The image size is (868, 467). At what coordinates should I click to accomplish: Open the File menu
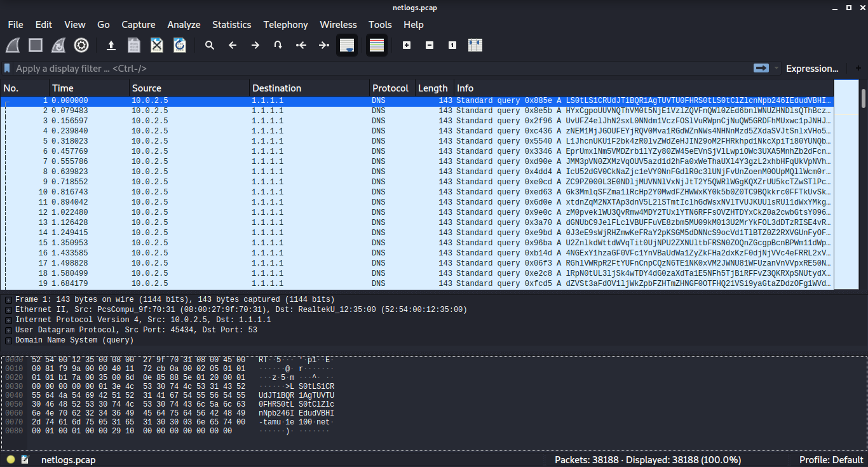(x=15, y=25)
